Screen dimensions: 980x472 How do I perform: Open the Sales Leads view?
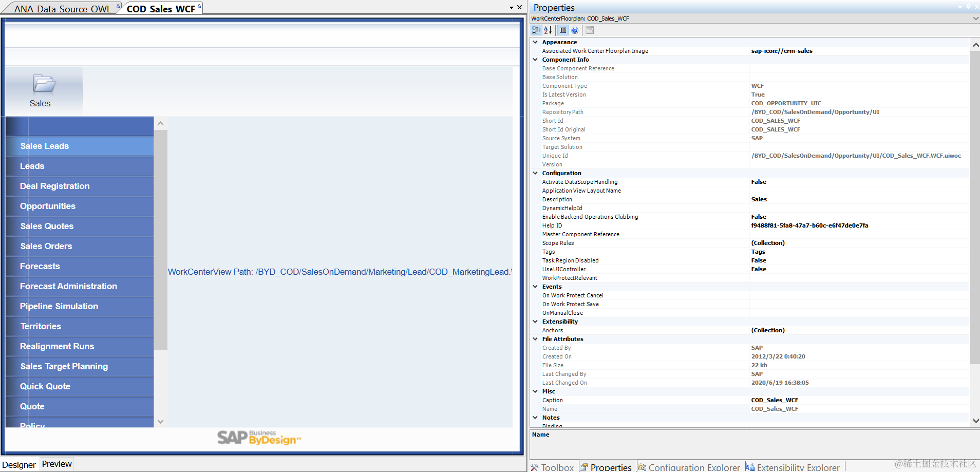coord(80,146)
